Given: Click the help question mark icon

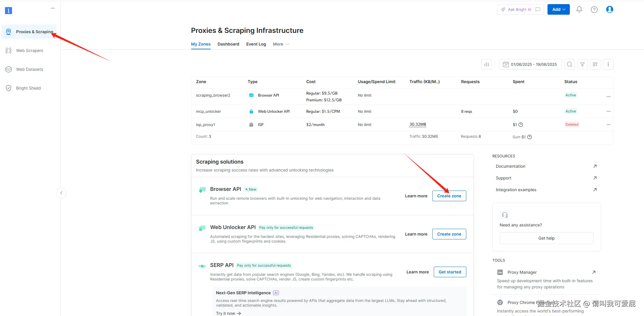Looking at the screenshot, I should pyautogui.click(x=594, y=9).
